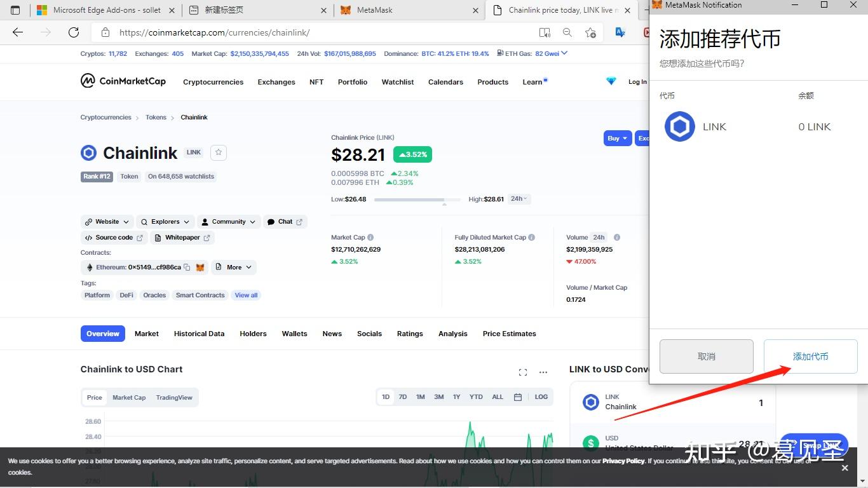Screen dimensions: 868x488
Task: Open the Wallets tab
Action: (x=295, y=334)
